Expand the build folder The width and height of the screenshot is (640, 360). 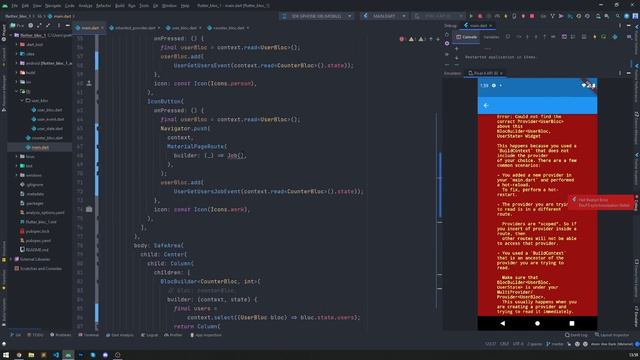pyautogui.click(x=17, y=72)
